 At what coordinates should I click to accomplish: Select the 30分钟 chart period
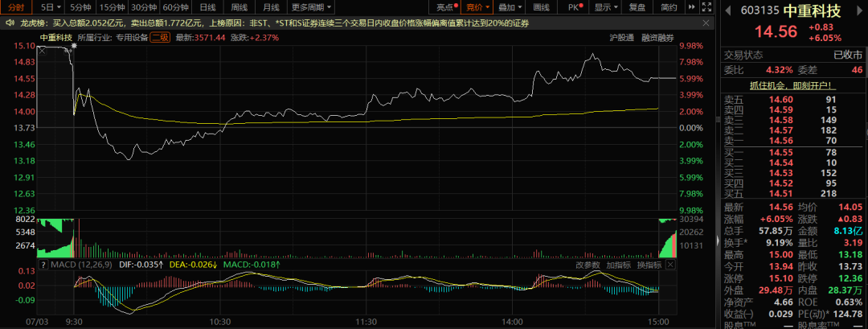(x=144, y=7)
